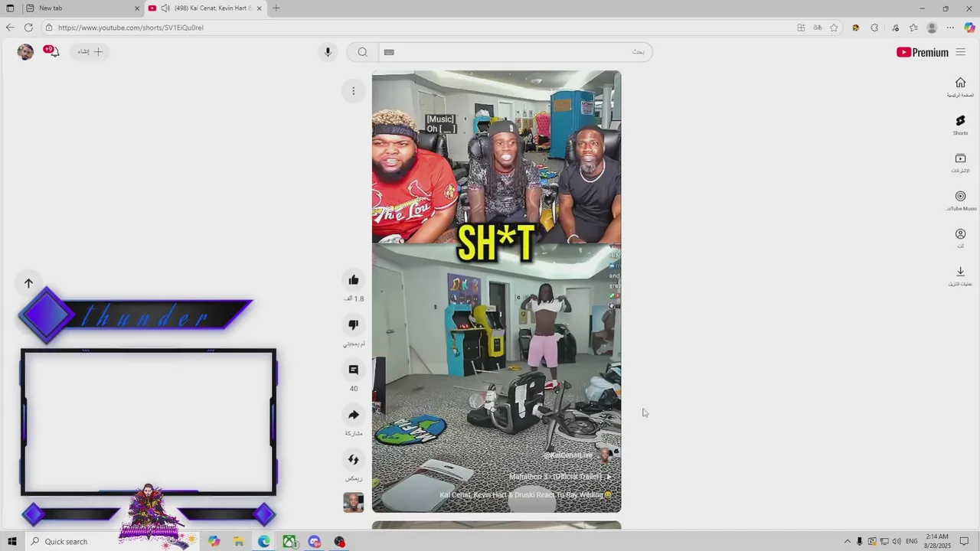
Task: Open the browser extensions puzzle icon
Action: 874,28
